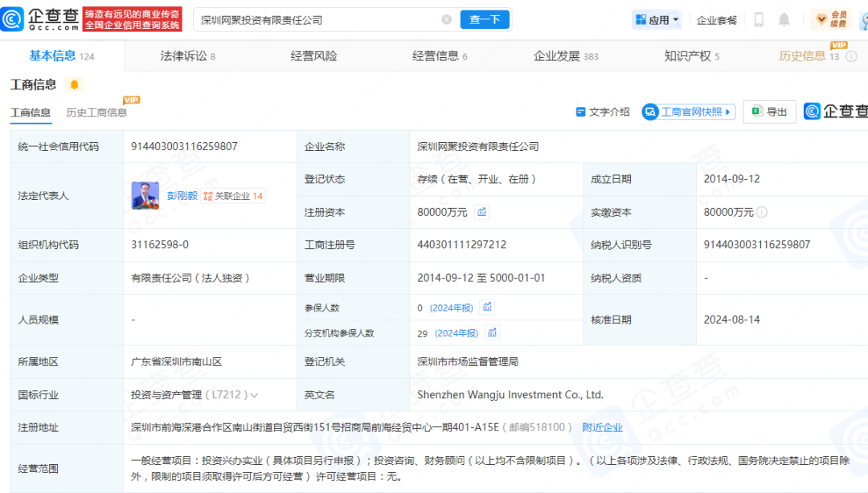Open the 应用 dropdown menu
The image size is (868, 493).
click(657, 20)
